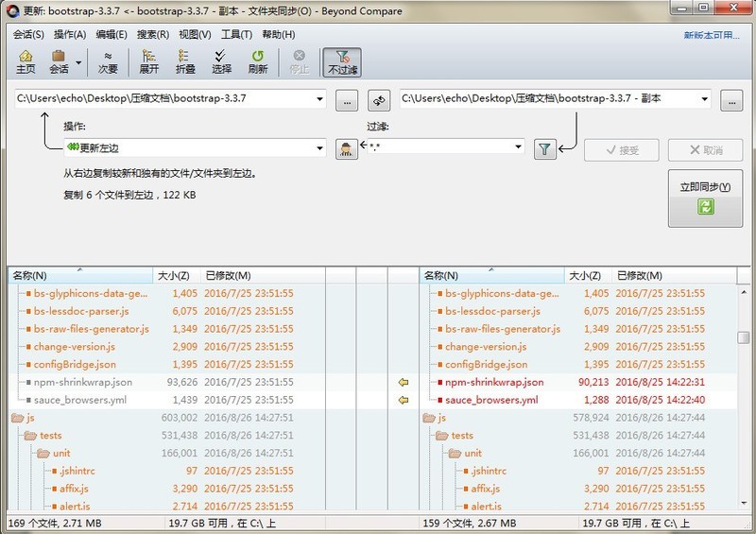Open the 视图(V) menu

[195, 35]
